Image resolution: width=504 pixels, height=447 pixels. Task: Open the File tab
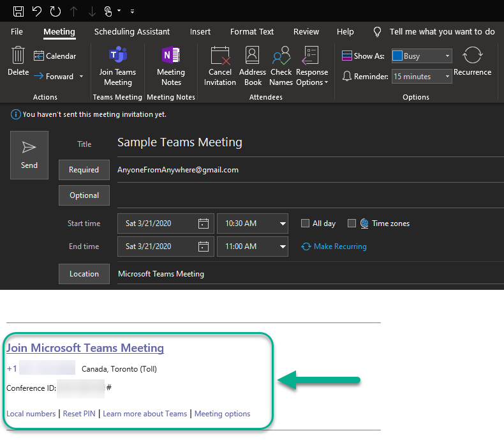[x=17, y=31]
